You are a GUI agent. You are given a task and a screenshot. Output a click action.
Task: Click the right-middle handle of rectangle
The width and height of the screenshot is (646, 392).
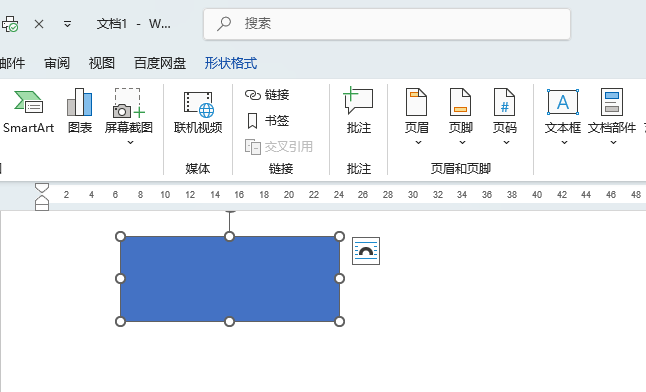pos(339,279)
